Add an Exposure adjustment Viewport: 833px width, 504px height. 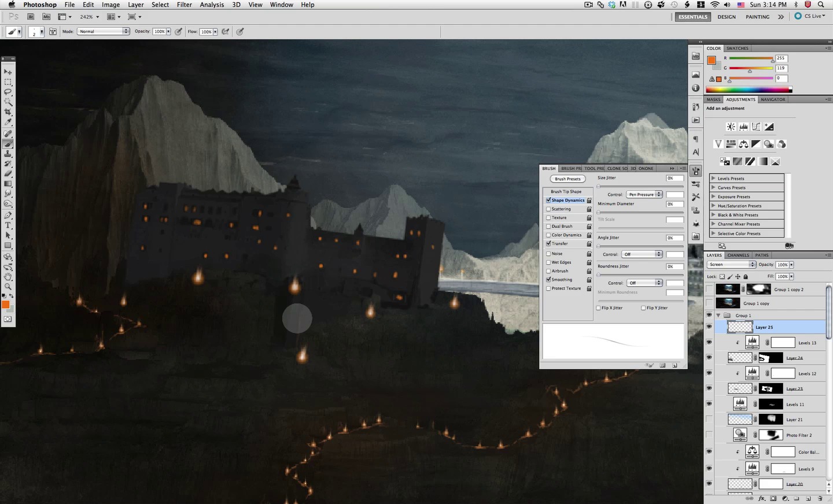point(769,127)
